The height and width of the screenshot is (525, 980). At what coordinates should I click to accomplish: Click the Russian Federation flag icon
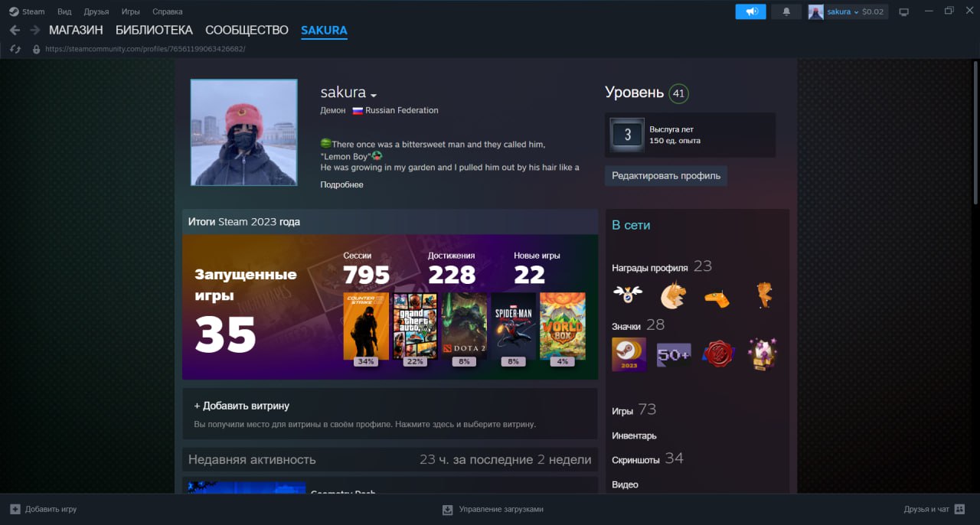pos(358,110)
